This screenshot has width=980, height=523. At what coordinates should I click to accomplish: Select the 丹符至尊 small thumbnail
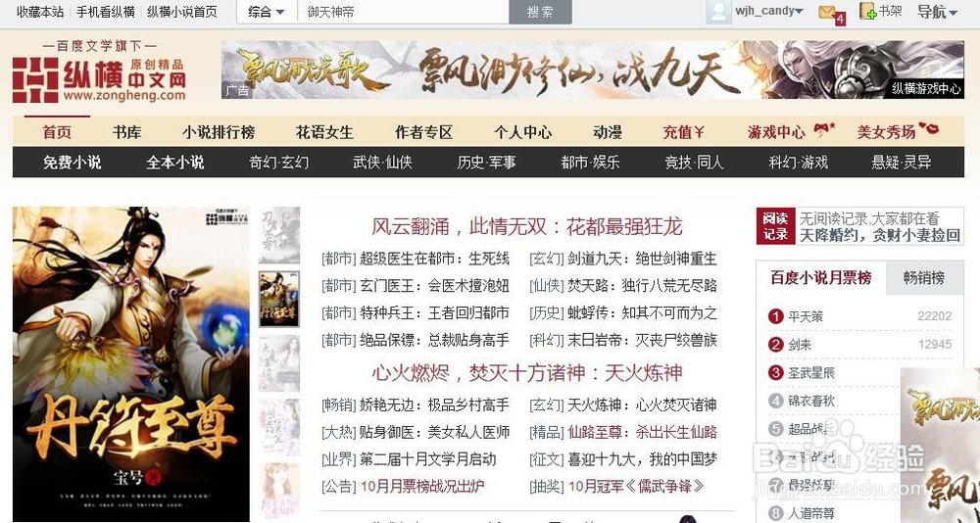[279, 300]
